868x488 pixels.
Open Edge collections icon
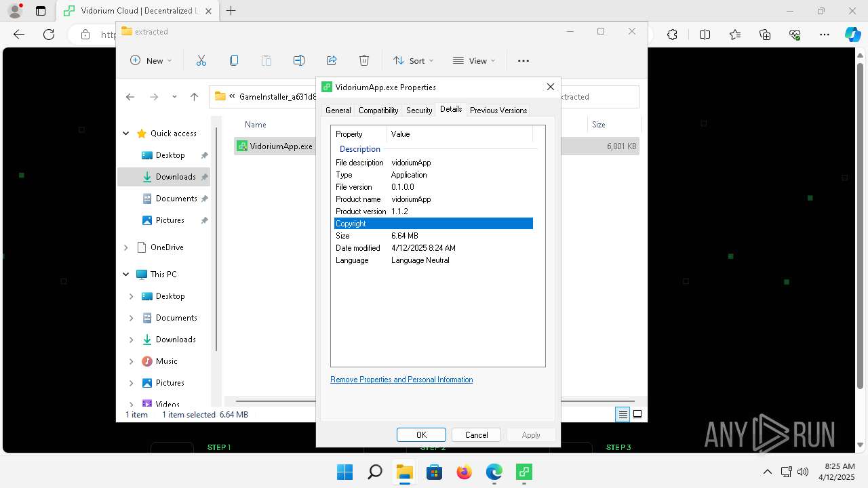(765, 35)
